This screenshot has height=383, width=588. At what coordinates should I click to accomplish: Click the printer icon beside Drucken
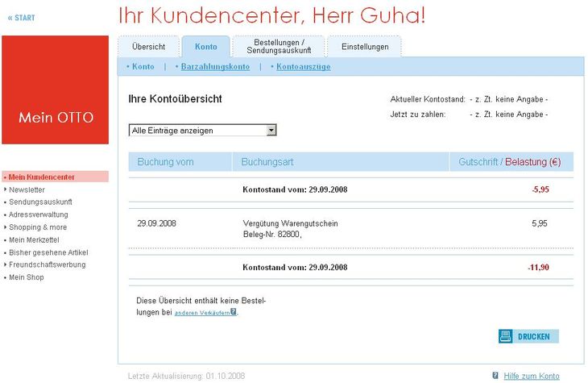click(x=505, y=336)
